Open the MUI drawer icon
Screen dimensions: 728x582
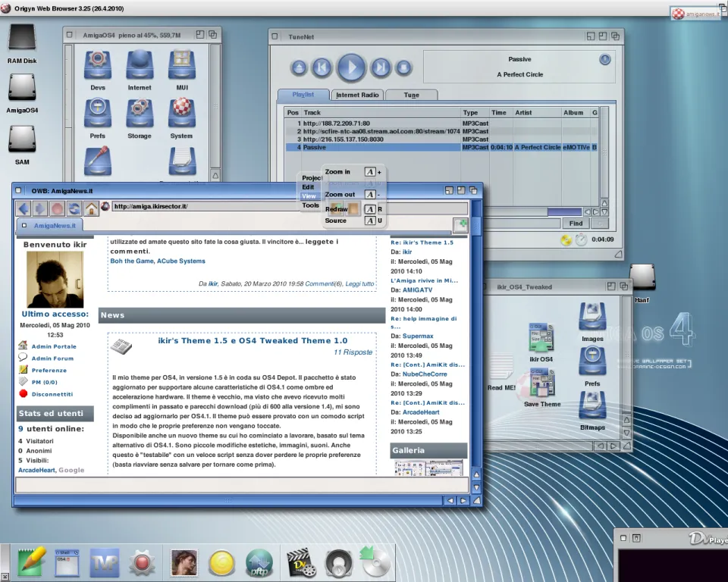[x=181, y=67]
